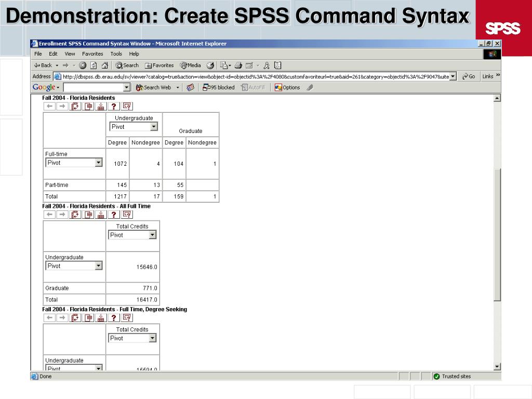Click the forward arrow above the All Full Time table
532x399 pixels.
(62, 215)
